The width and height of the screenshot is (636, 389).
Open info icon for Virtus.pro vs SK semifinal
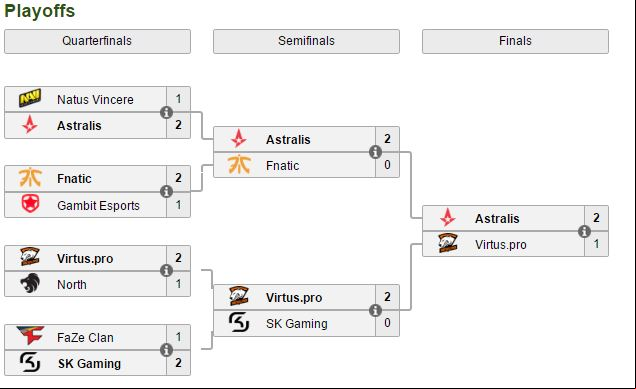coord(375,310)
